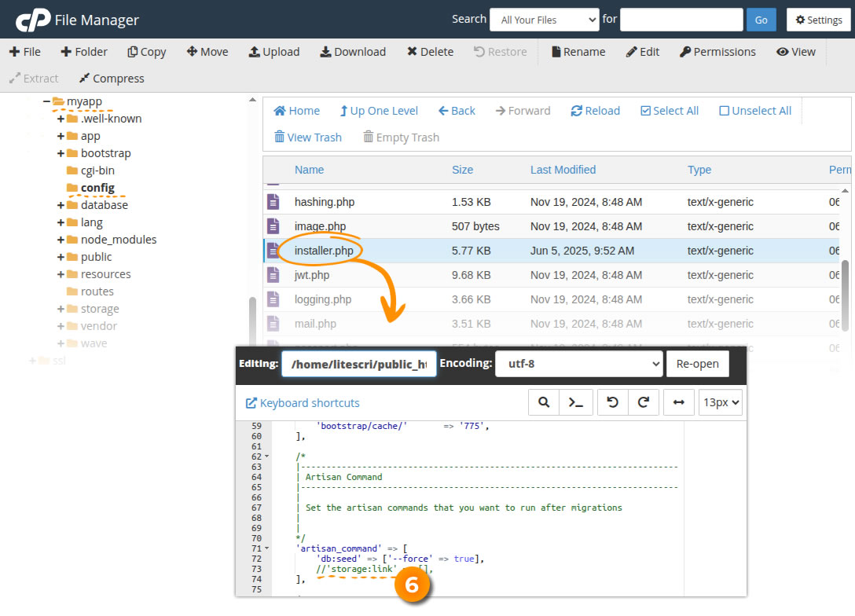
Task: Expand the lang folder
Action: coord(61,222)
